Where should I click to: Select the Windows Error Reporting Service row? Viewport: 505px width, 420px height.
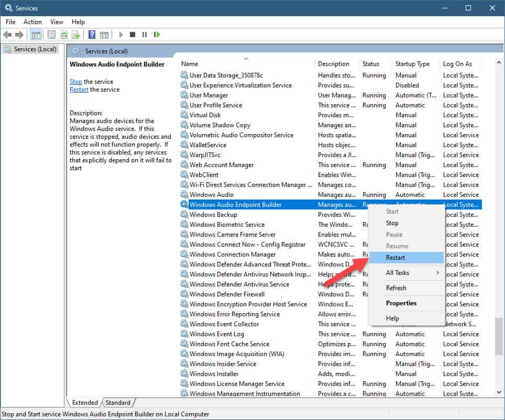pos(331,314)
